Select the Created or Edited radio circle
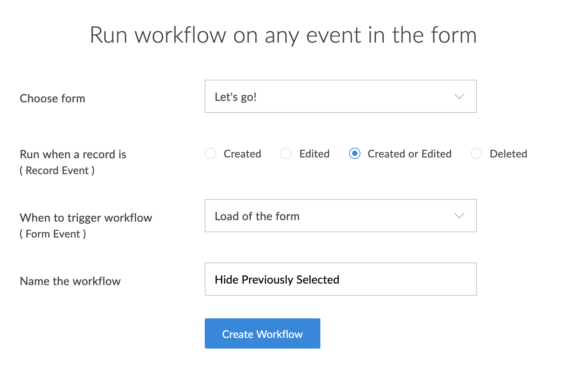This screenshot has width=572, height=392. 355,154
